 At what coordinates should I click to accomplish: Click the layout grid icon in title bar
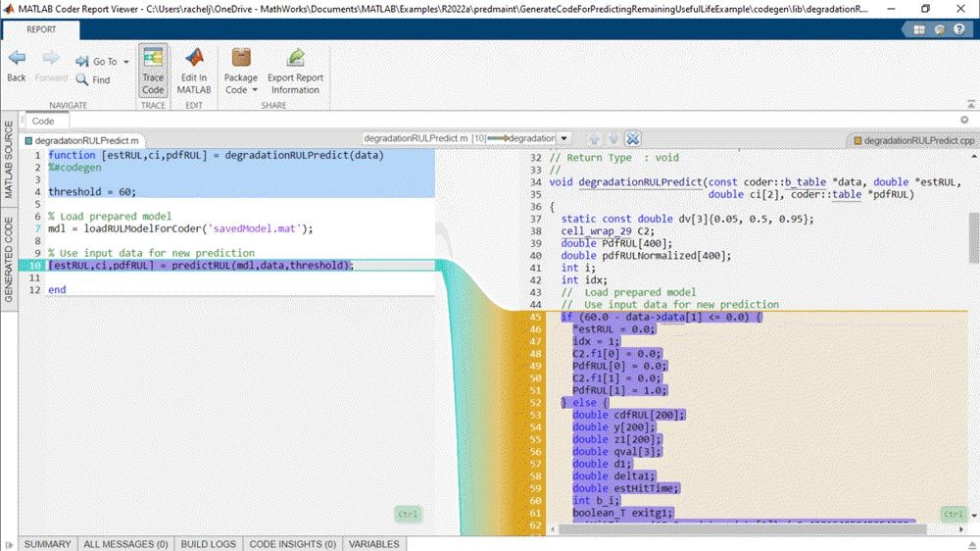click(x=919, y=29)
